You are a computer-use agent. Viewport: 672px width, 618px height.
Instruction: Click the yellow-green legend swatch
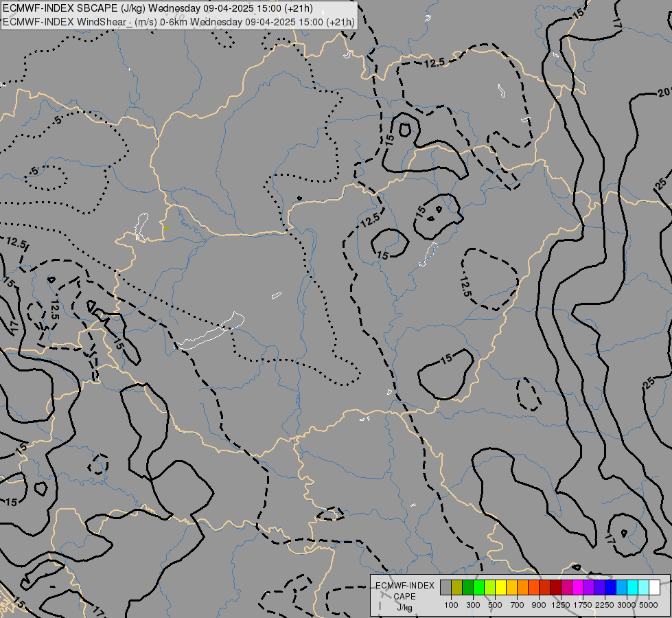pyautogui.click(x=490, y=588)
